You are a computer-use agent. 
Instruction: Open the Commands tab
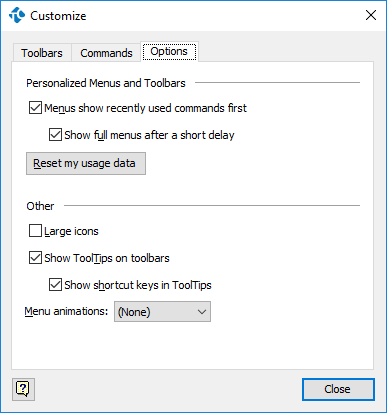[x=106, y=53]
